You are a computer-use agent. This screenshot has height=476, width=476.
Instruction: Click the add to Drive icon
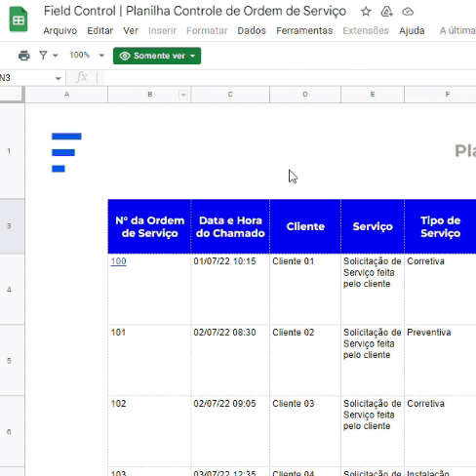[x=386, y=12]
